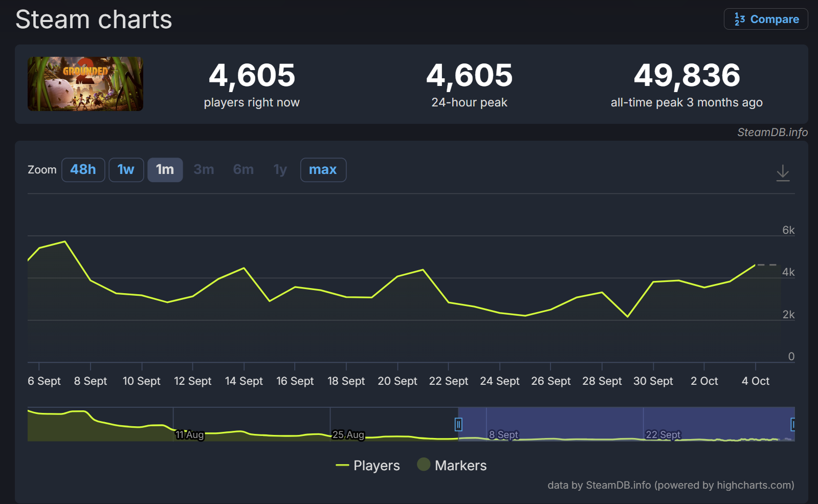Image resolution: width=818 pixels, height=504 pixels.
Task: Click the Compare button
Action: click(766, 19)
